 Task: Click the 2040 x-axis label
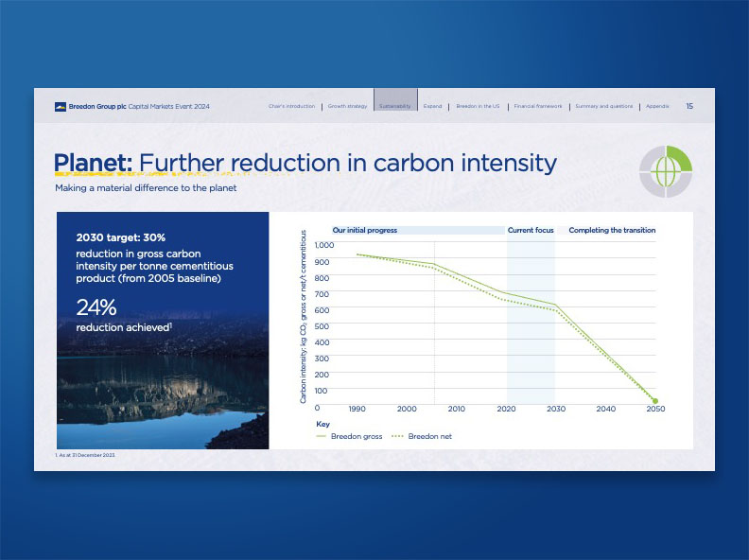(605, 409)
